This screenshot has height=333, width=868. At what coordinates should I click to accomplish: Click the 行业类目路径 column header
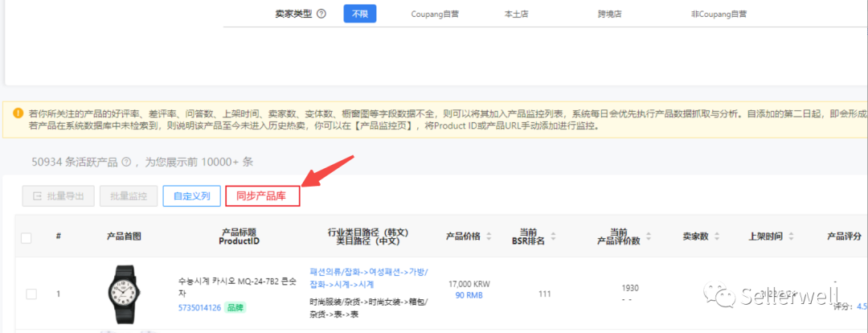(x=367, y=236)
